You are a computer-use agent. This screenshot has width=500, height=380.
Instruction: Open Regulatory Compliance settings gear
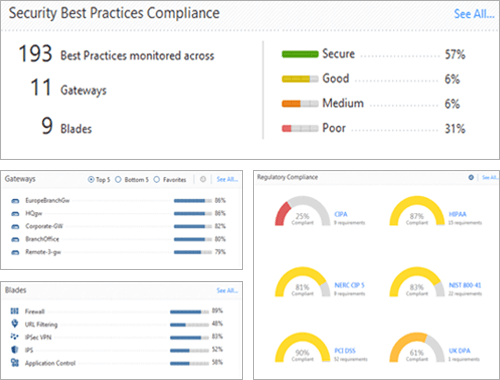[x=471, y=178]
